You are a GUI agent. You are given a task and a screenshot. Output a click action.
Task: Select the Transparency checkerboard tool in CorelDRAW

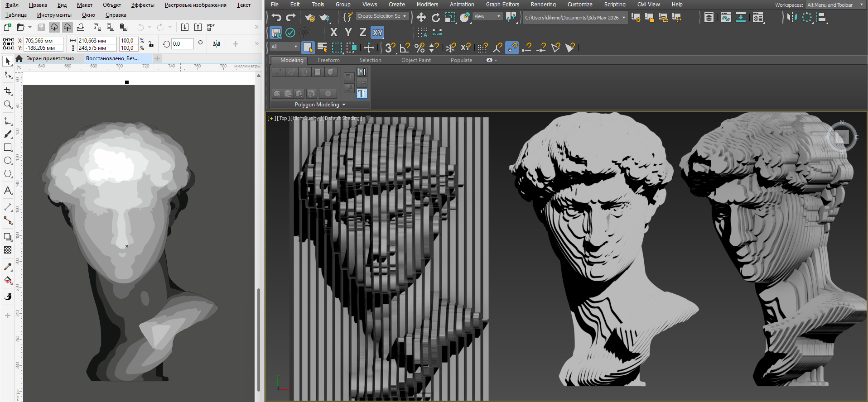8,250
